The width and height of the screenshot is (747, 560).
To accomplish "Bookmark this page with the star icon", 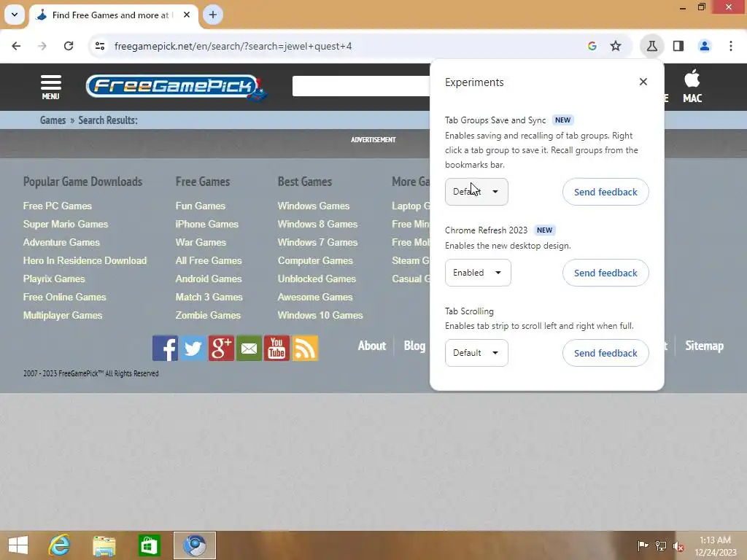I will point(616,46).
